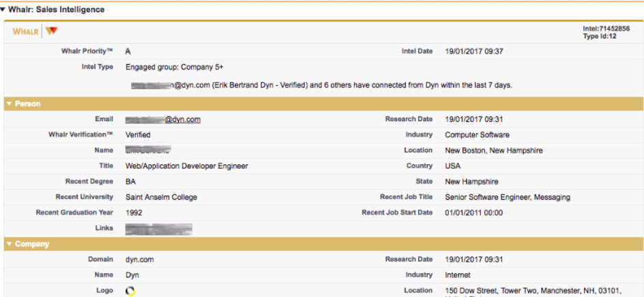Viewport: 644px width, 297px height.
Task: Click New Boston, New Hampshire location
Action: click(x=494, y=151)
